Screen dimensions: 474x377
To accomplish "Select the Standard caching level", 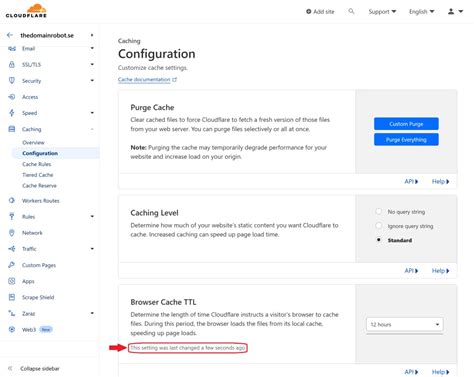I will coord(379,240).
